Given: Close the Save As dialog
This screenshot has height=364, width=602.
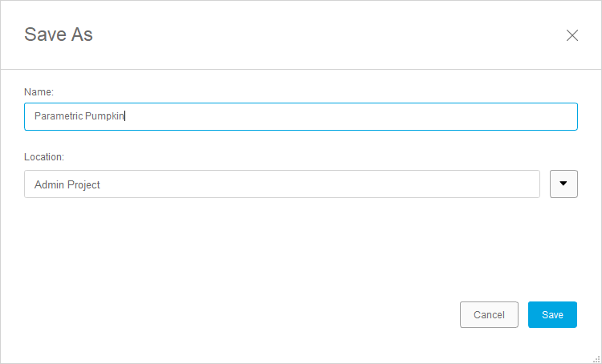Looking at the screenshot, I should [x=572, y=35].
